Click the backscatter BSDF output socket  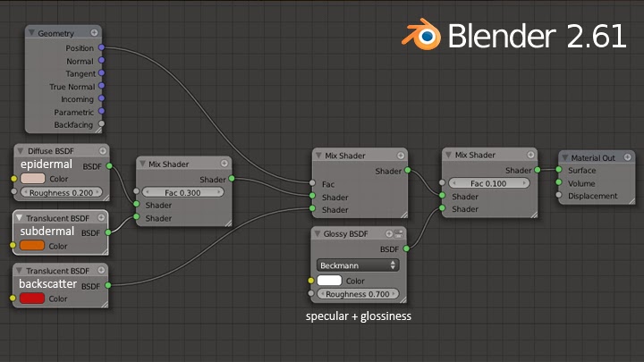pos(108,285)
